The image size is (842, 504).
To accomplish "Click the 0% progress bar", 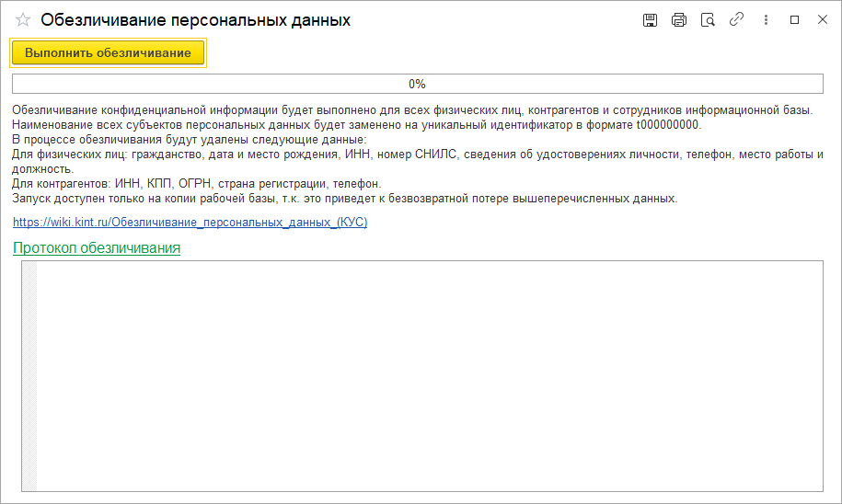I will pos(417,84).
